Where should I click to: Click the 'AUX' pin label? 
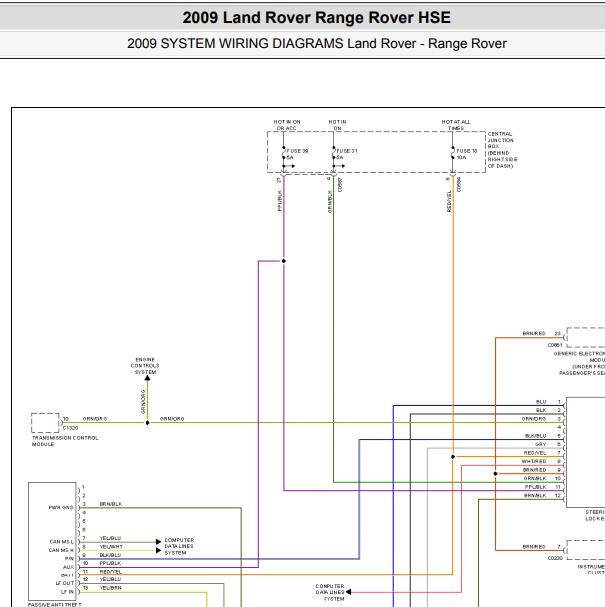click(x=68, y=567)
